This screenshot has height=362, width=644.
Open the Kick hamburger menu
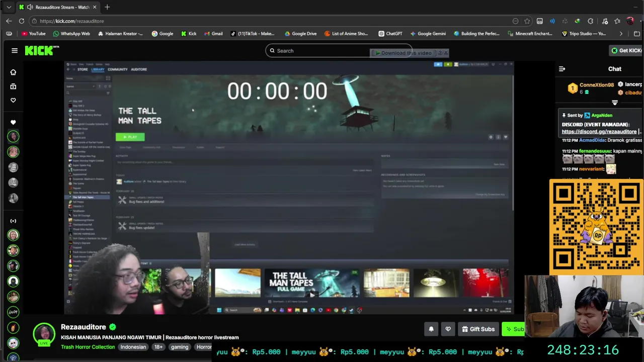(x=15, y=50)
